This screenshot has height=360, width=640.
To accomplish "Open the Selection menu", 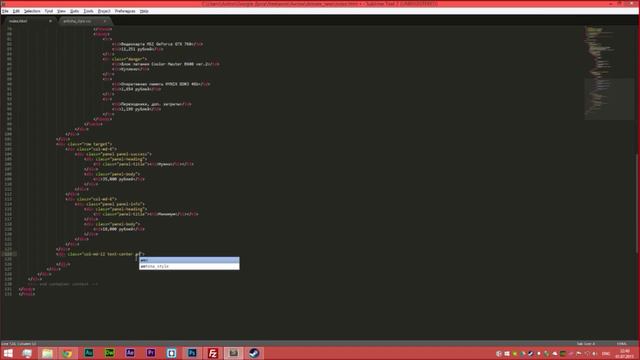I will (32, 11).
